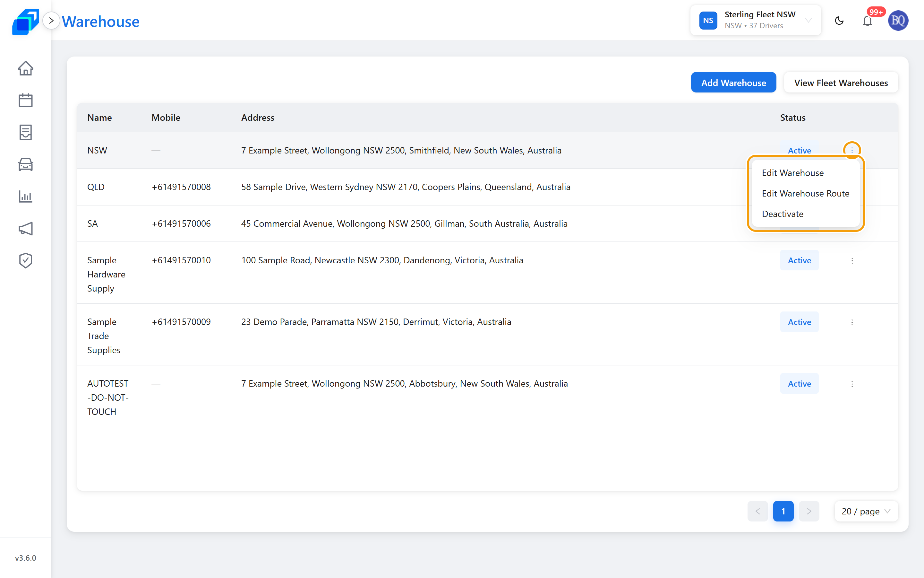Open the vehicle fleet icon in sidebar
This screenshot has width=924, height=578.
(x=26, y=164)
